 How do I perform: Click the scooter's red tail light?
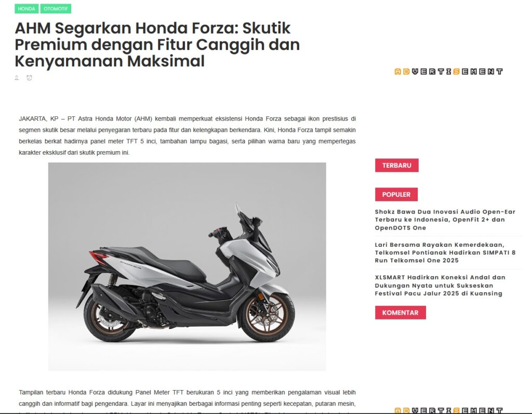(x=98, y=257)
